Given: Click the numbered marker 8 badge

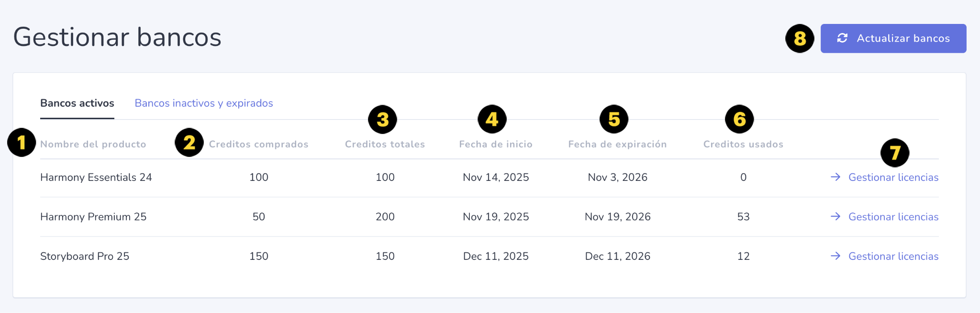Looking at the screenshot, I should [x=800, y=38].
